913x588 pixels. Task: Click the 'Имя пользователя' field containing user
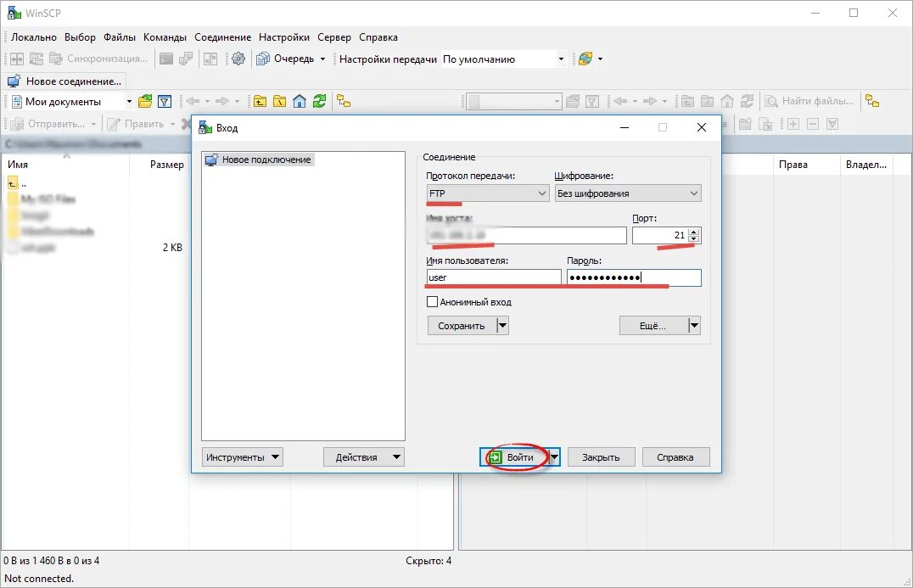494,277
